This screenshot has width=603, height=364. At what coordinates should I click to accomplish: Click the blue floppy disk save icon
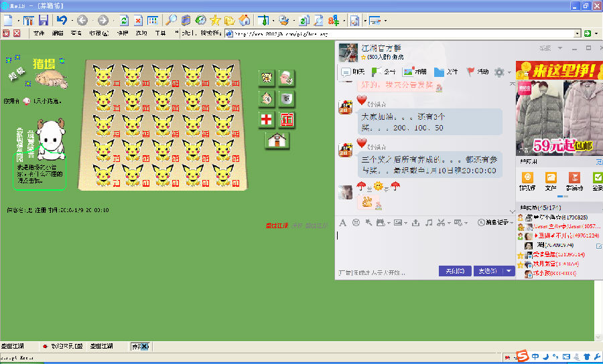coord(43,20)
